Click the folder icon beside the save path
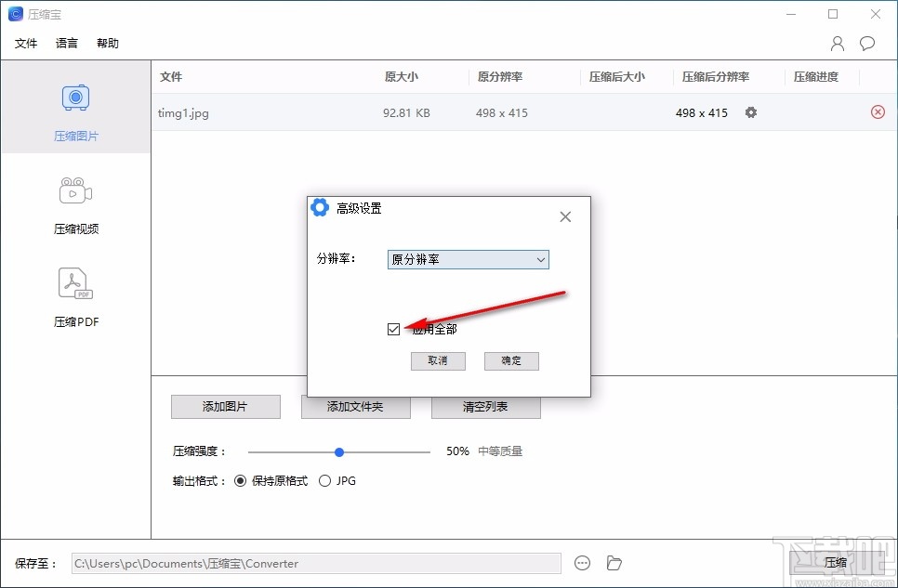The height and width of the screenshot is (588, 898). point(614,563)
